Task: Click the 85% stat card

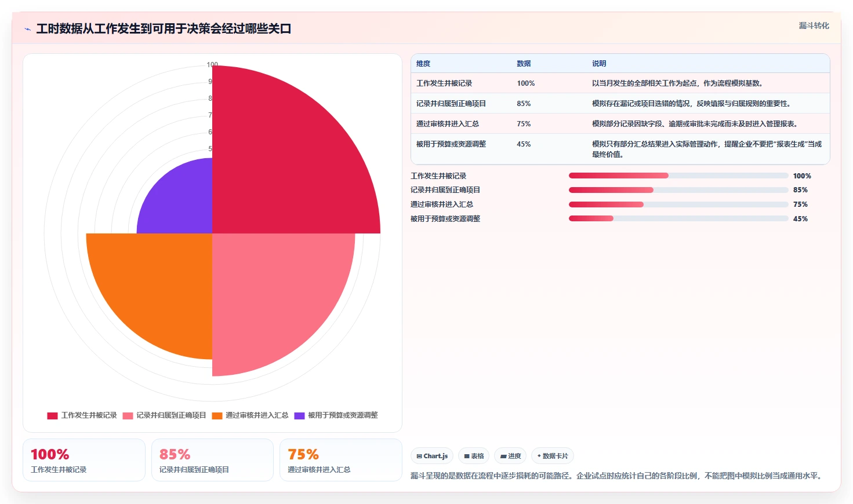Action: [212, 460]
